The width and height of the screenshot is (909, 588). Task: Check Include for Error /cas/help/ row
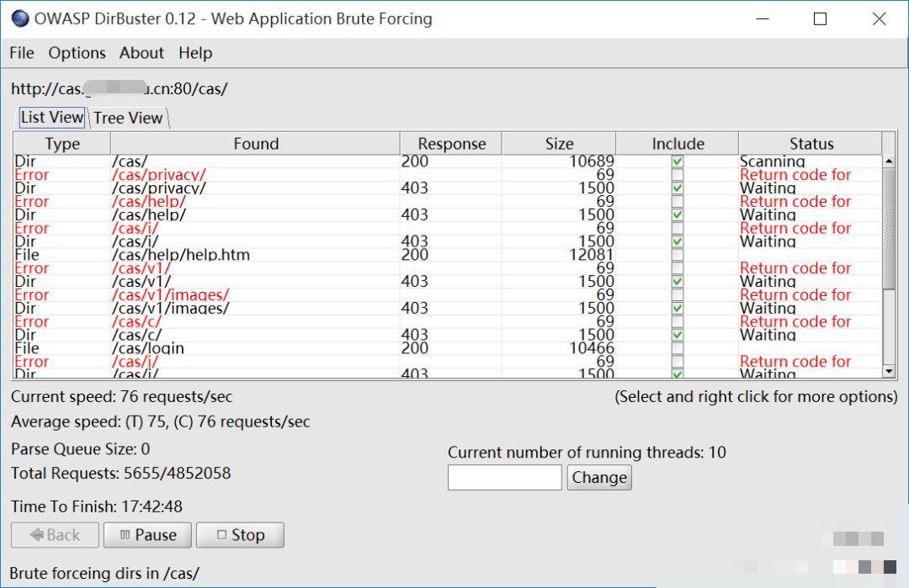coord(677,201)
